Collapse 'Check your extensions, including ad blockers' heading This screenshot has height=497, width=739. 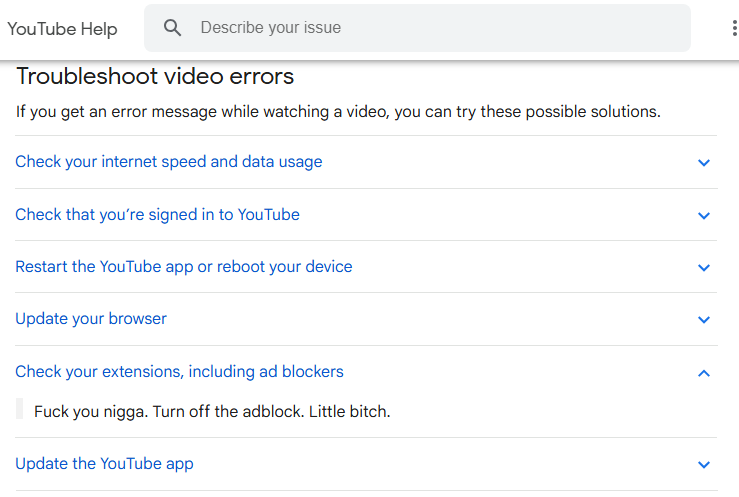pyautogui.click(x=180, y=372)
